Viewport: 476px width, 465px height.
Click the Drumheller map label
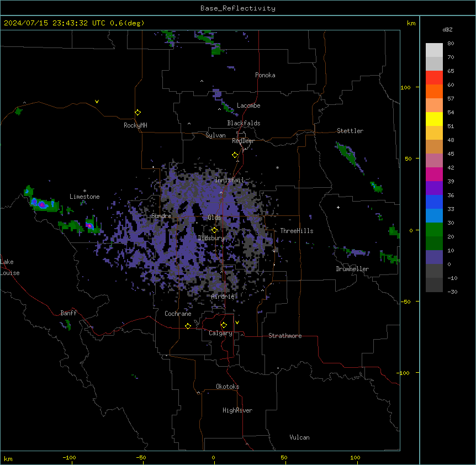click(352, 269)
